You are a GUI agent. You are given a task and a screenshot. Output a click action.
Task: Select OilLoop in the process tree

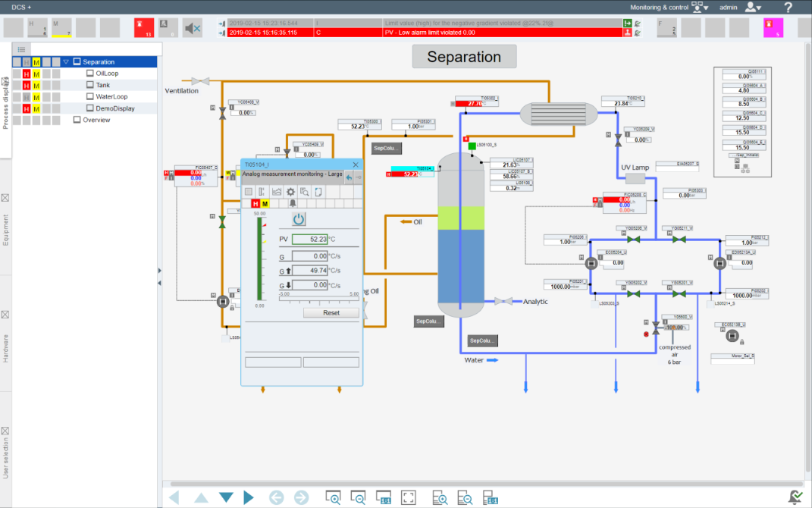107,74
